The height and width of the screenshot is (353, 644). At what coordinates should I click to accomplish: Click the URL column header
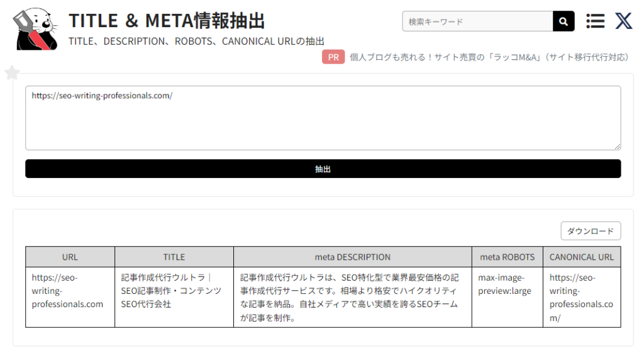pos(70,257)
